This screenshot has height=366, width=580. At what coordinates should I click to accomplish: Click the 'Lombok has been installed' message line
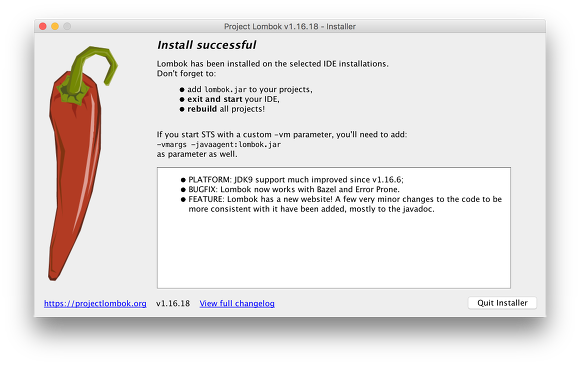coord(273,64)
